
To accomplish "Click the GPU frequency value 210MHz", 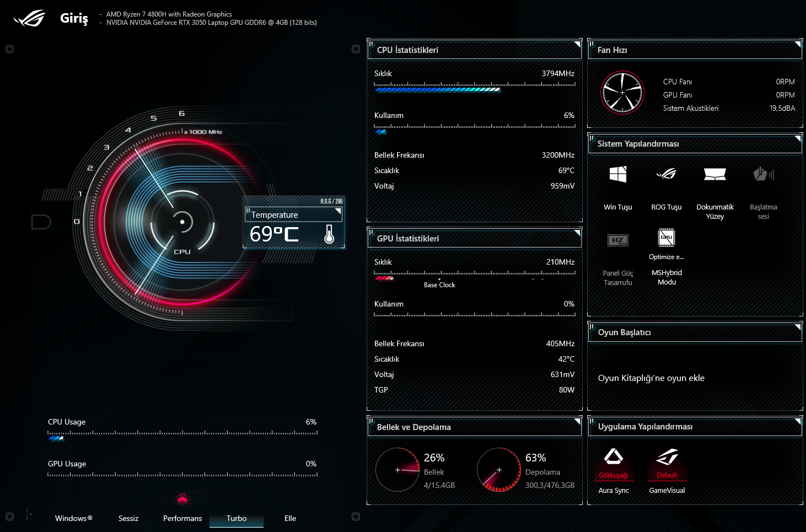I will pyautogui.click(x=560, y=262).
